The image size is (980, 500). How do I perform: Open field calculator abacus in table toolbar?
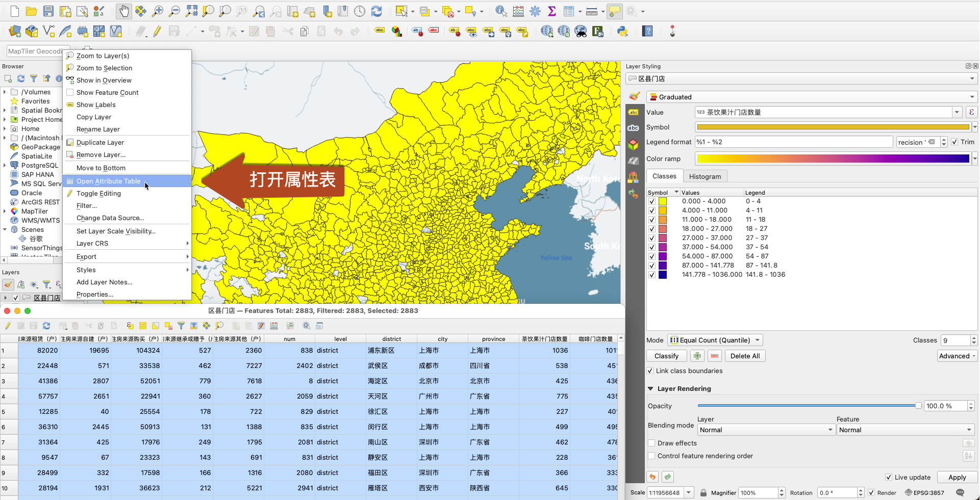click(274, 326)
